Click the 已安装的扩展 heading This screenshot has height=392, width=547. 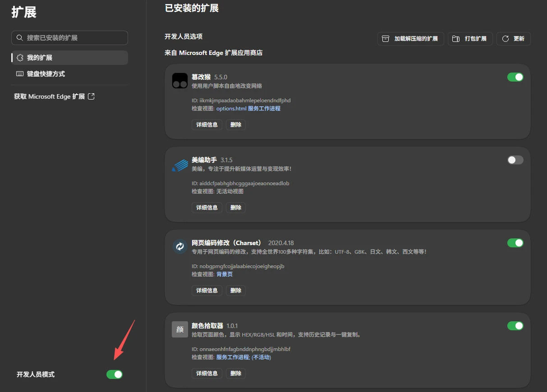192,8
